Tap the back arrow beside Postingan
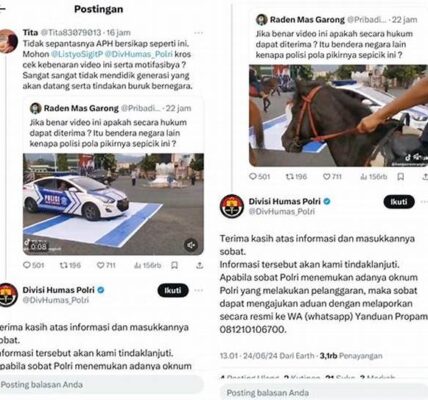Screen dimensions: 428x400 click(2, 9)
